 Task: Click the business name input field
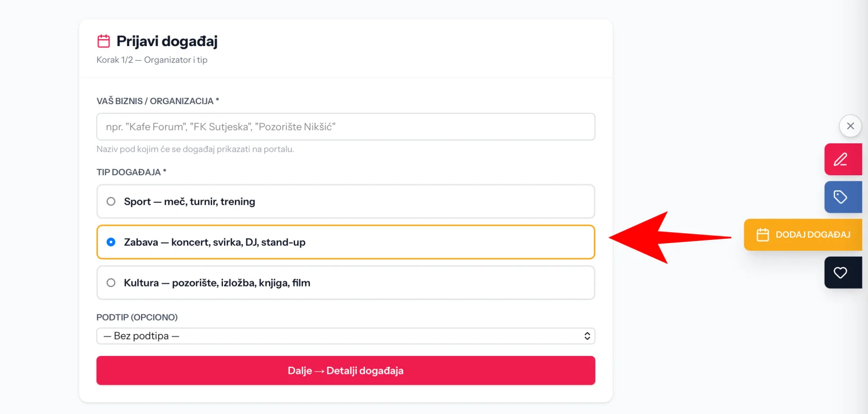click(346, 126)
